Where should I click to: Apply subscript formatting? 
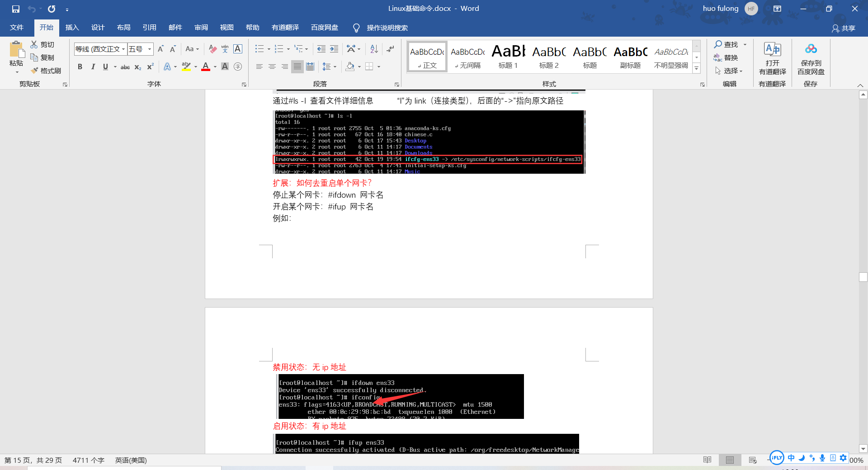138,67
